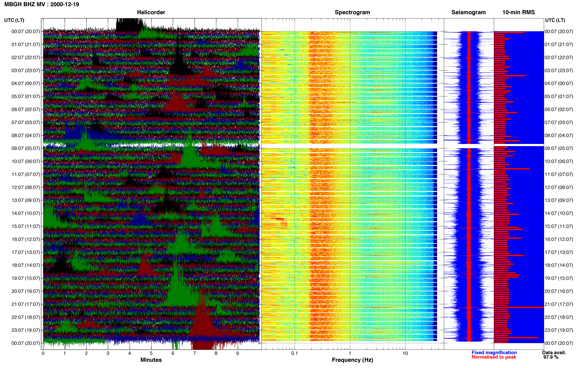588x368 pixels.
Task: Click right-side time label '01:07 (21:07)'
Action: coord(559,45)
